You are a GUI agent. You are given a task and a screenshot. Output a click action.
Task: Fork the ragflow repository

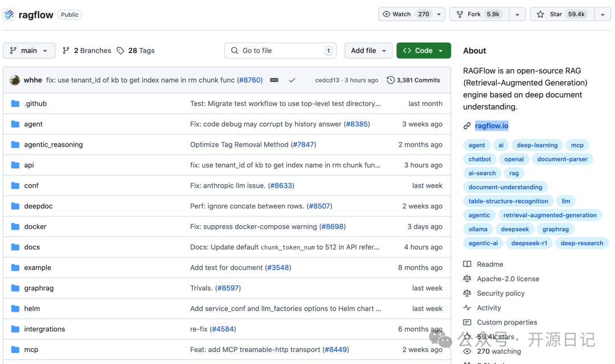[479, 14]
